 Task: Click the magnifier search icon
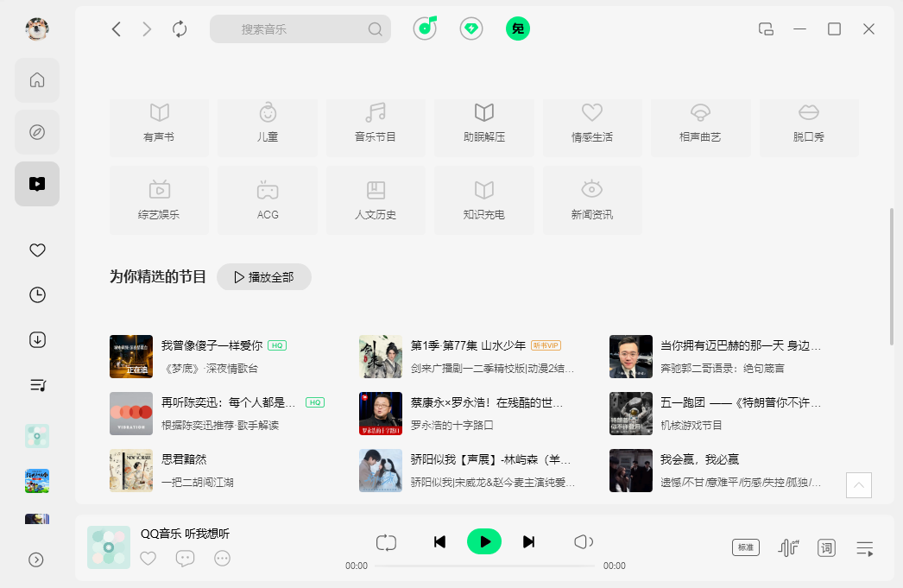pos(375,28)
